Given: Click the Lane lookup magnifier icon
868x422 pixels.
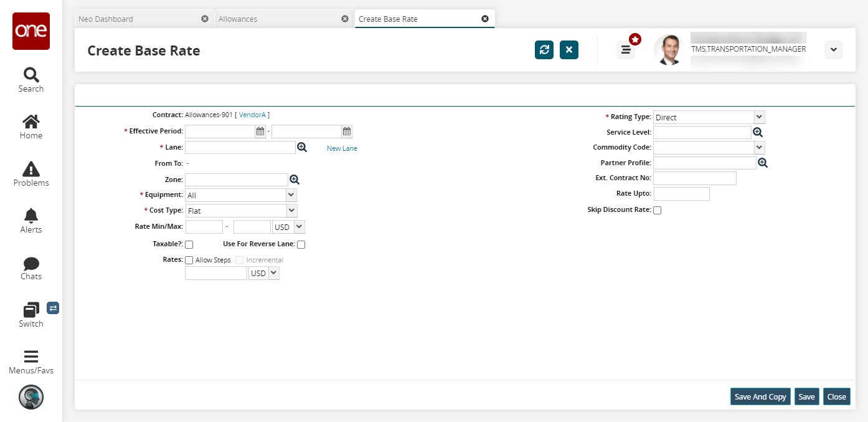Looking at the screenshot, I should click(302, 148).
